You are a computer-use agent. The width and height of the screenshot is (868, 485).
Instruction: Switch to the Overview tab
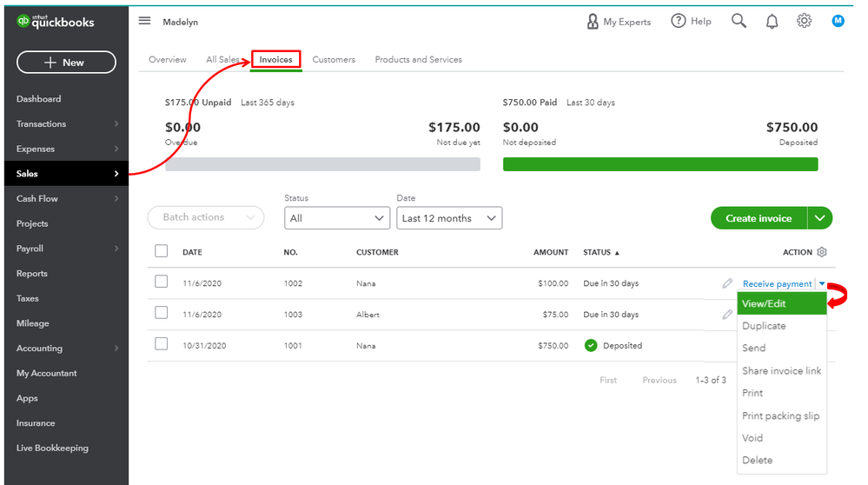pos(167,59)
